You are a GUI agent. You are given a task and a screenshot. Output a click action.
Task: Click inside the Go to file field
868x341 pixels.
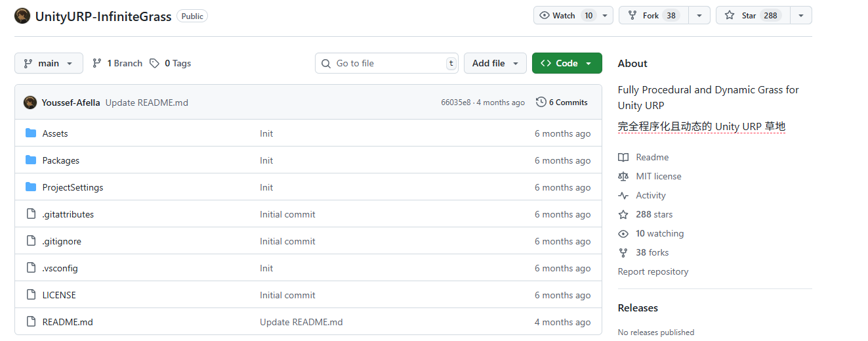click(386, 63)
